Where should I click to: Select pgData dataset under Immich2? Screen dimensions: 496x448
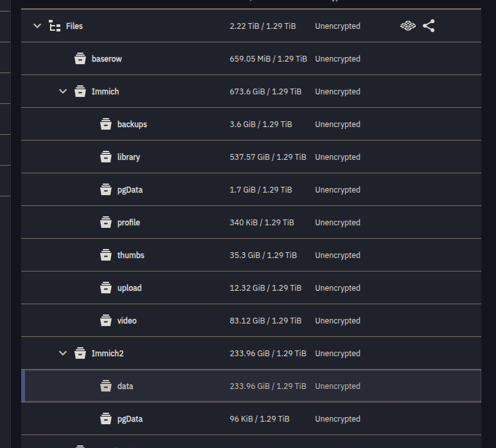[x=130, y=419]
